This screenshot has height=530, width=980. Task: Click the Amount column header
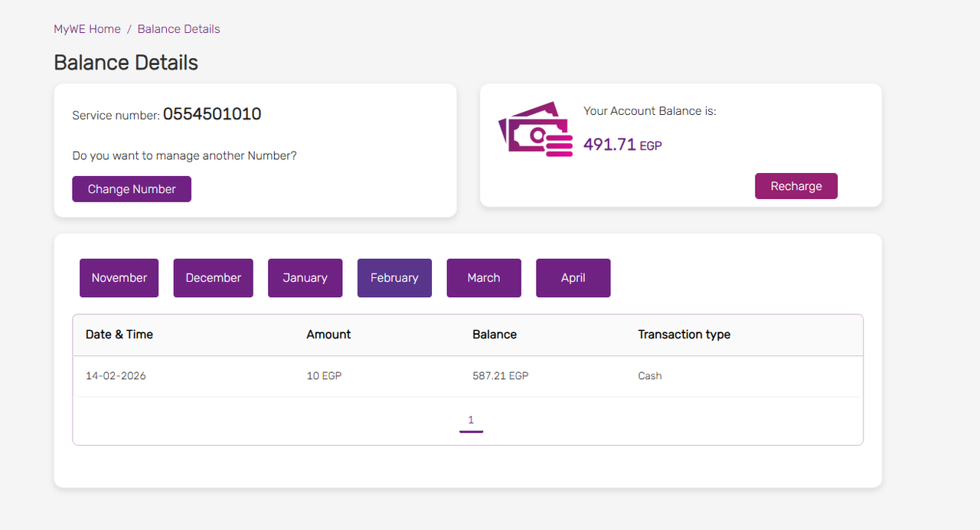(x=328, y=335)
